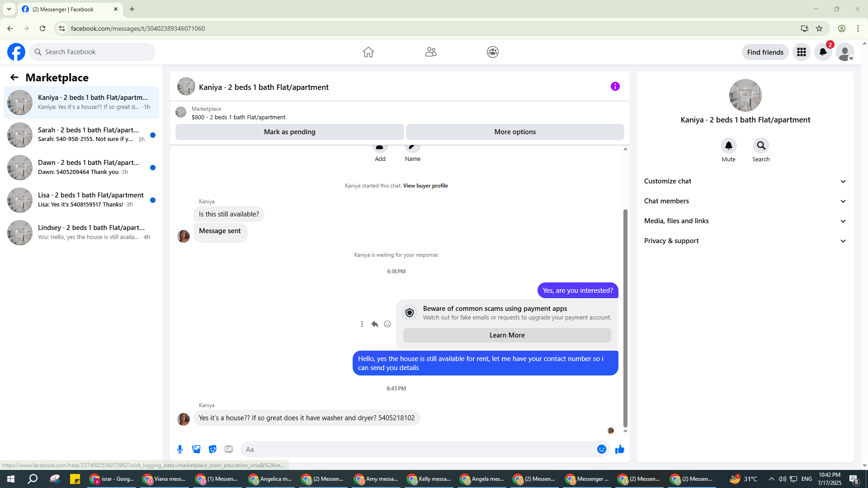Open Dawn conversation in chat list
Viewport: 868px width, 488px height.
tap(81, 168)
